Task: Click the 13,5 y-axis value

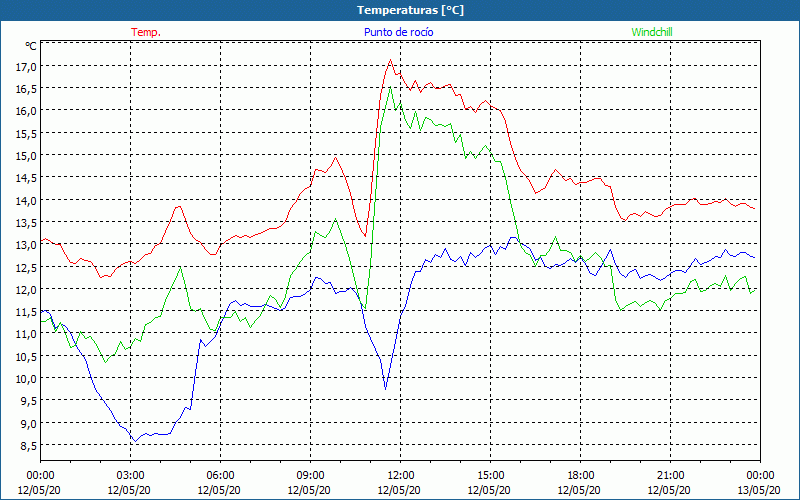Action: [27, 222]
